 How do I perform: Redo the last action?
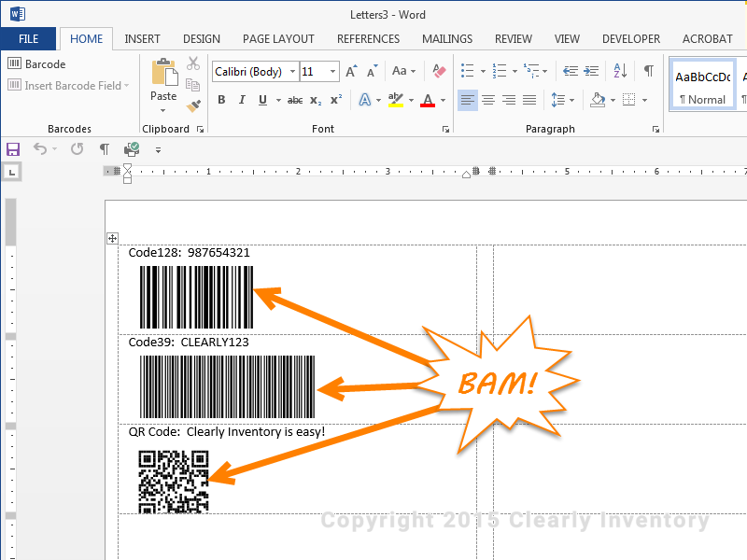click(x=77, y=149)
